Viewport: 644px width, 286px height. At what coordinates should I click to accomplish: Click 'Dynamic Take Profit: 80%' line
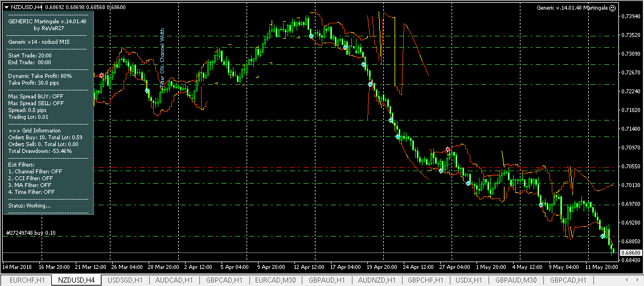click(x=40, y=76)
